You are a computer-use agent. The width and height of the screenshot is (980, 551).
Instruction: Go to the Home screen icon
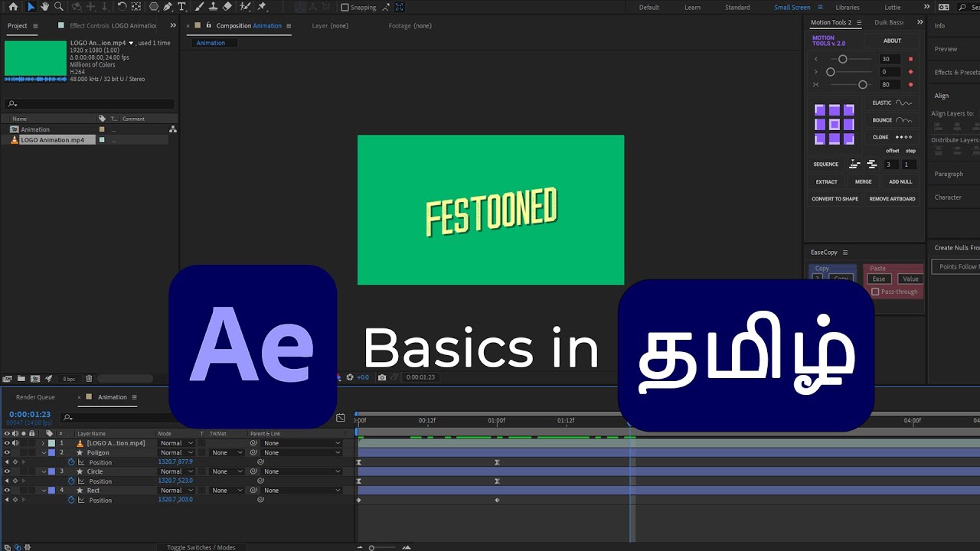coord(13,7)
